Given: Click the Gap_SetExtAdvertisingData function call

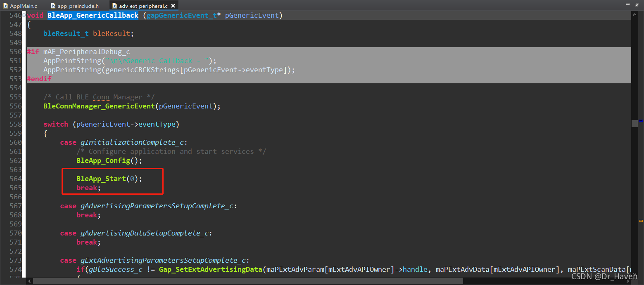Looking at the screenshot, I should pyautogui.click(x=211, y=269).
